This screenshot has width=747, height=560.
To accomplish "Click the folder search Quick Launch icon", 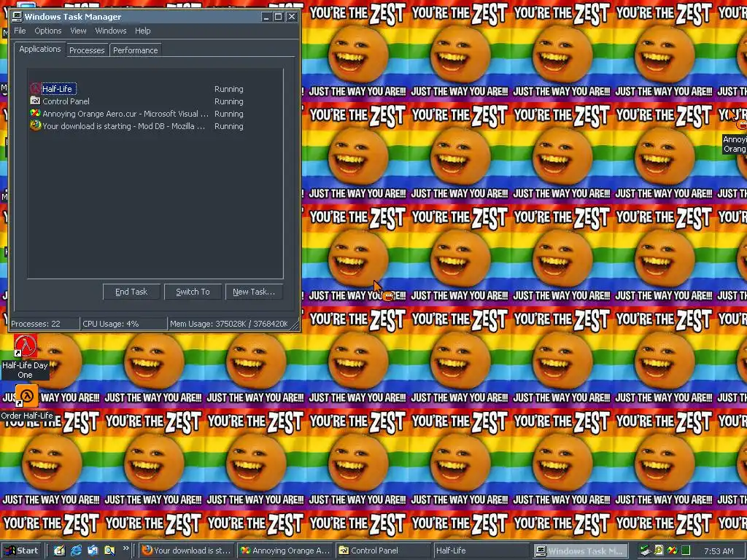I will (x=109, y=551).
